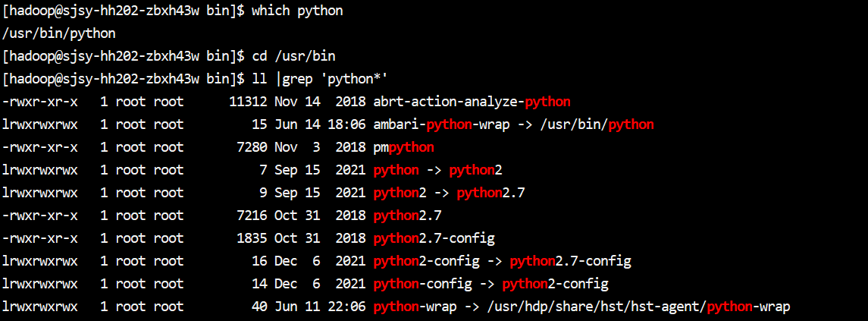Viewport: 868px width, 321px height.
Task: Click the permissions string on the pmpython row
Action: tap(40, 147)
